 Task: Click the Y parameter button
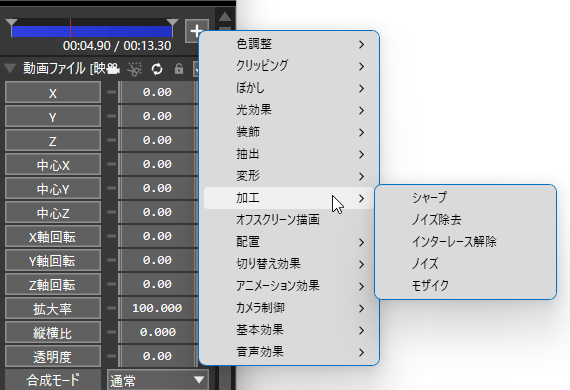(53, 116)
